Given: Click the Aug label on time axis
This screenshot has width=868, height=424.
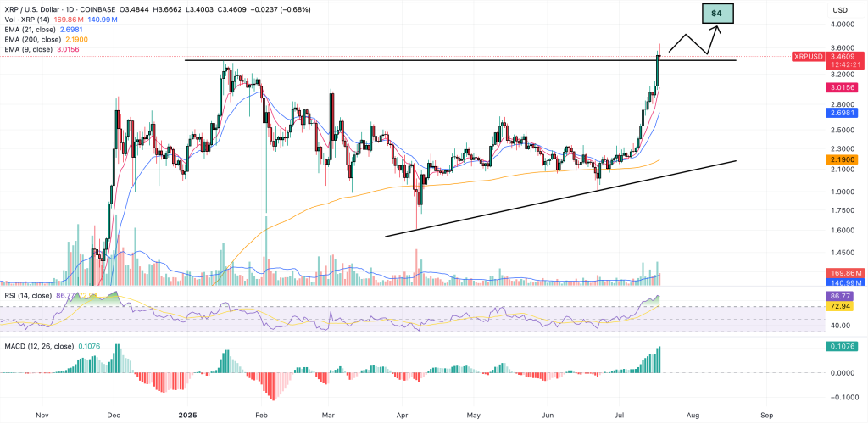Looking at the screenshot, I should [693, 414].
